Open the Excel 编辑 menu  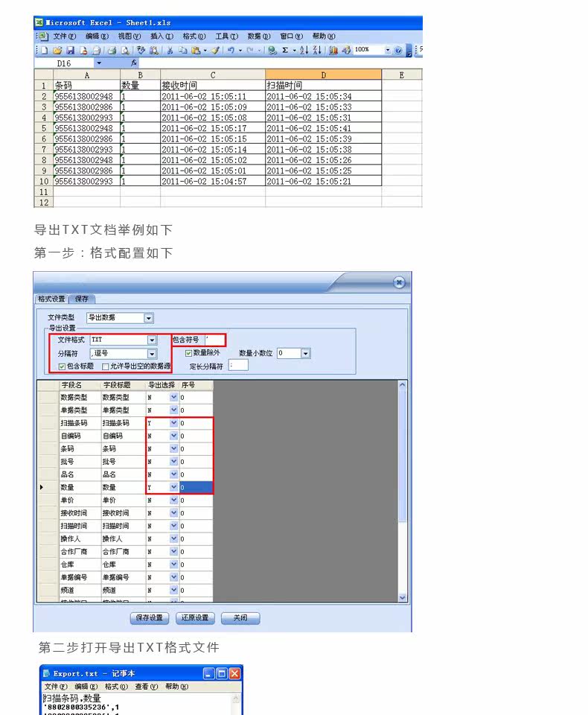[x=97, y=36]
